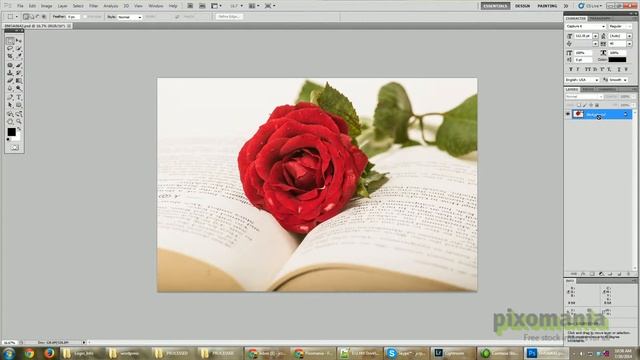Screen dimensions: 640x360
Task: Expand more workspaces chevron
Action: click(x=566, y=6)
